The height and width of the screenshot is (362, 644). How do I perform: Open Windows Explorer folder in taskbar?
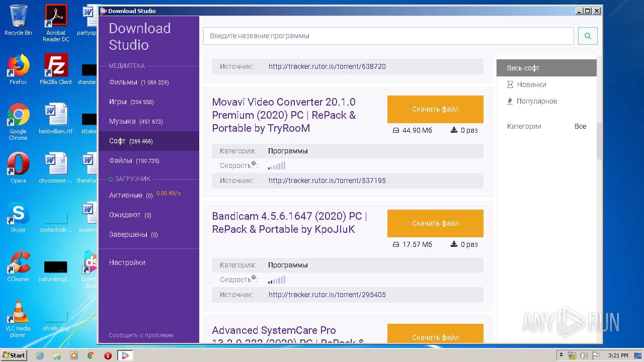(x=57, y=355)
